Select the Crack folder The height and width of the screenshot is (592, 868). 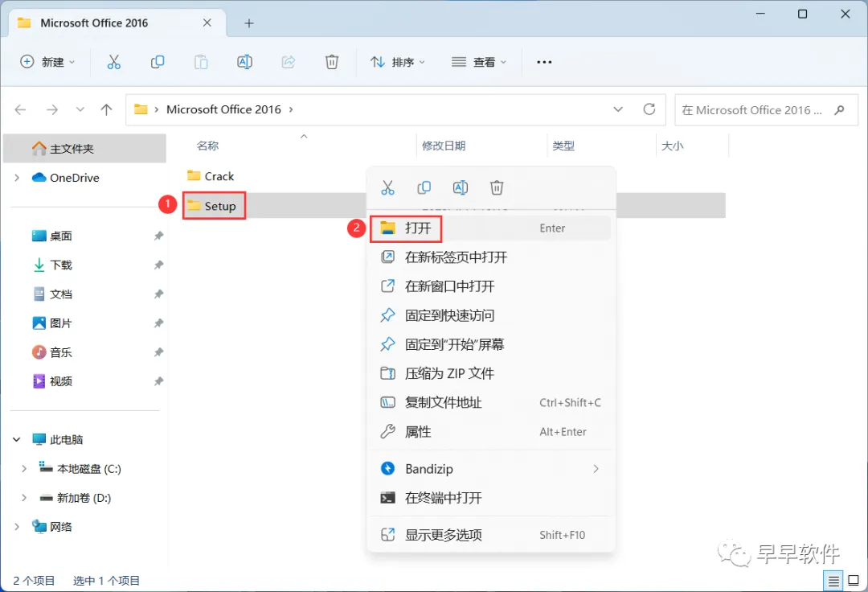click(211, 176)
